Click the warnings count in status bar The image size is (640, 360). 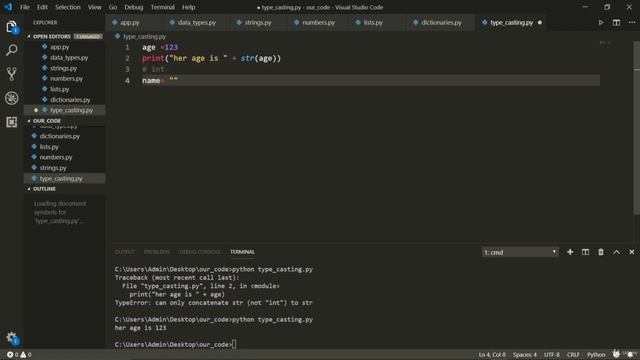click(26, 354)
